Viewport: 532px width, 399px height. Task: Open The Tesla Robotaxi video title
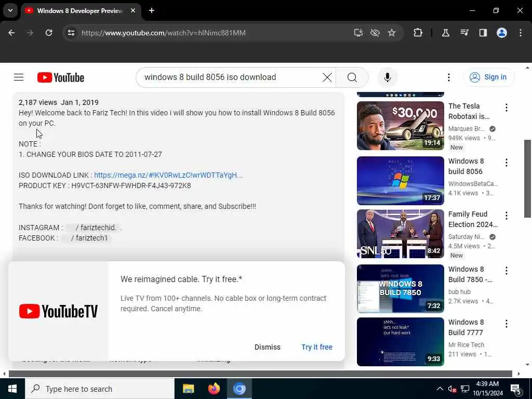(469, 111)
